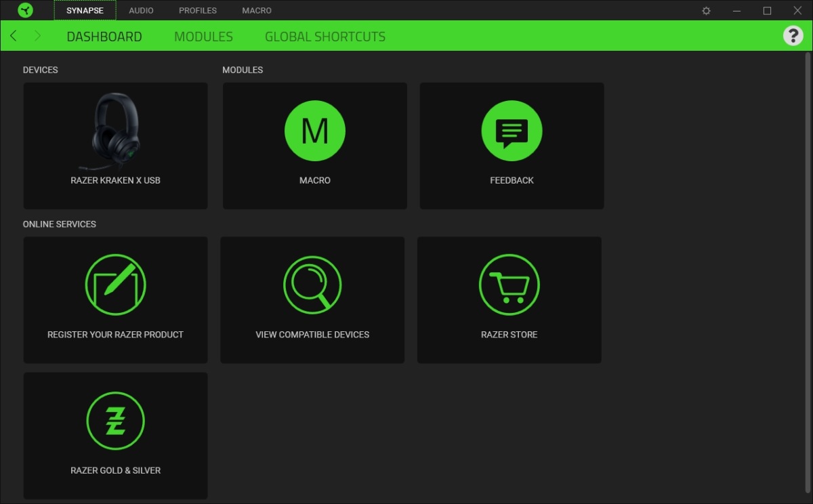Select the Dashboard subtab
Screen dimensions: 813x504
tap(104, 37)
